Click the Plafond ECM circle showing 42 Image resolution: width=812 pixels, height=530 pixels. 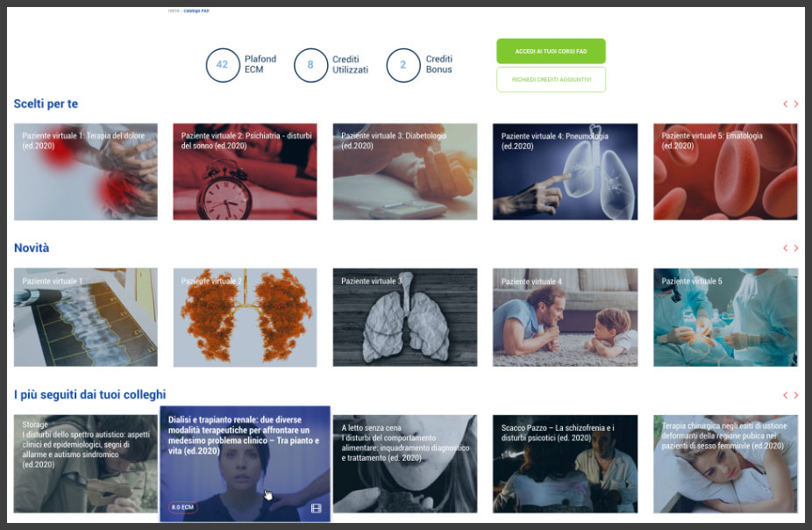click(x=222, y=65)
